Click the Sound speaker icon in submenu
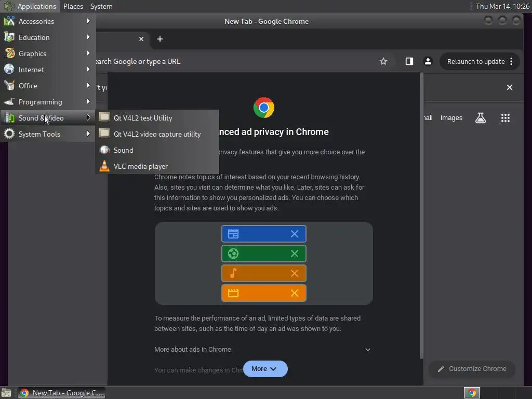 [x=104, y=150]
